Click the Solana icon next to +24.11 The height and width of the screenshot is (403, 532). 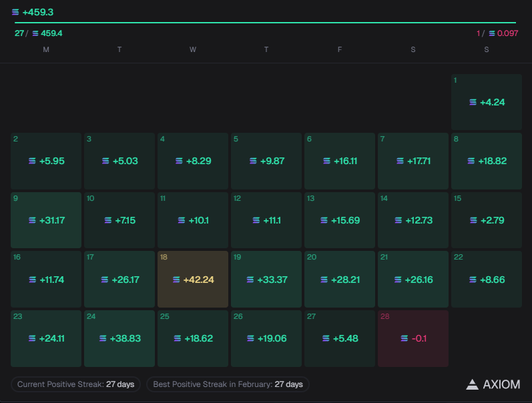point(32,338)
